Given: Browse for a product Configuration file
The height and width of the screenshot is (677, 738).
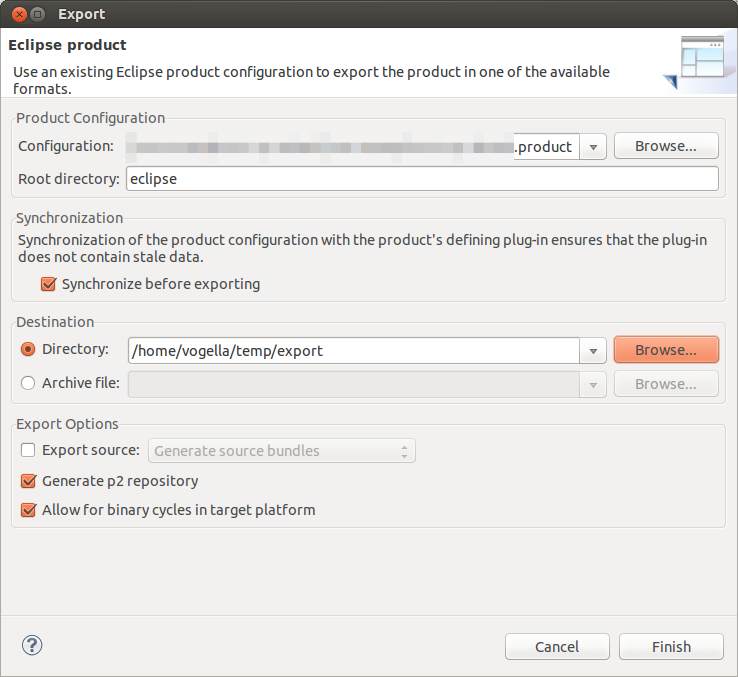Looking at the screenshot, I should [666, 146].
